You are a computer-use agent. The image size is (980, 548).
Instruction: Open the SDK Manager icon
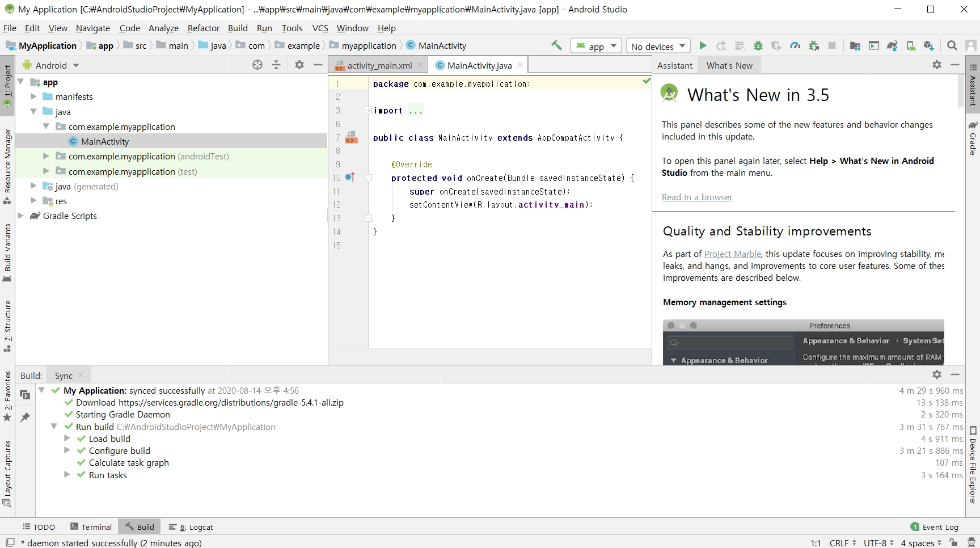tap(929, 46)
